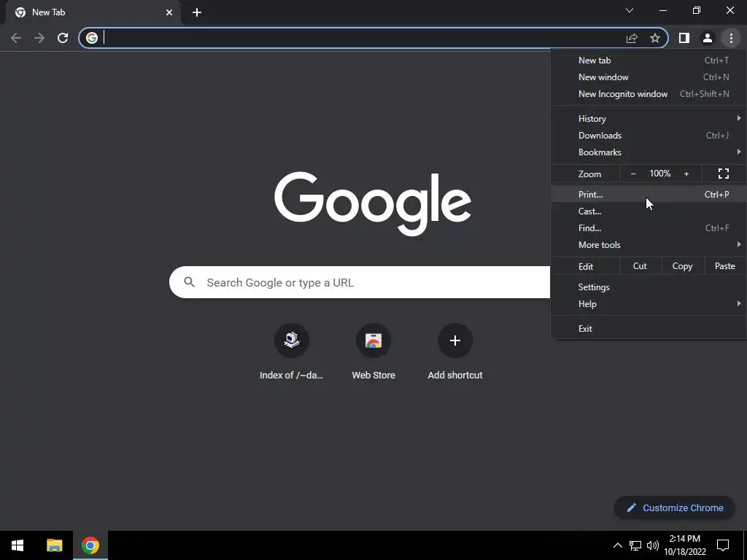
Task: Open the profile avatar icon
Action: pyautogui.click(x=708, y=38)
